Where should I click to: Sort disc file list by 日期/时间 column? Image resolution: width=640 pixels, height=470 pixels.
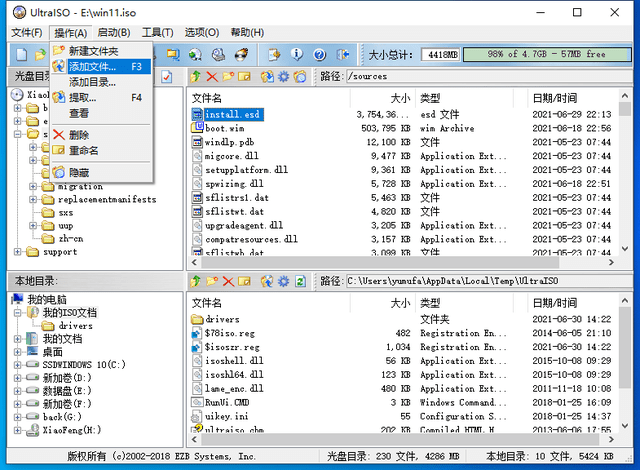tap(571, 98)
